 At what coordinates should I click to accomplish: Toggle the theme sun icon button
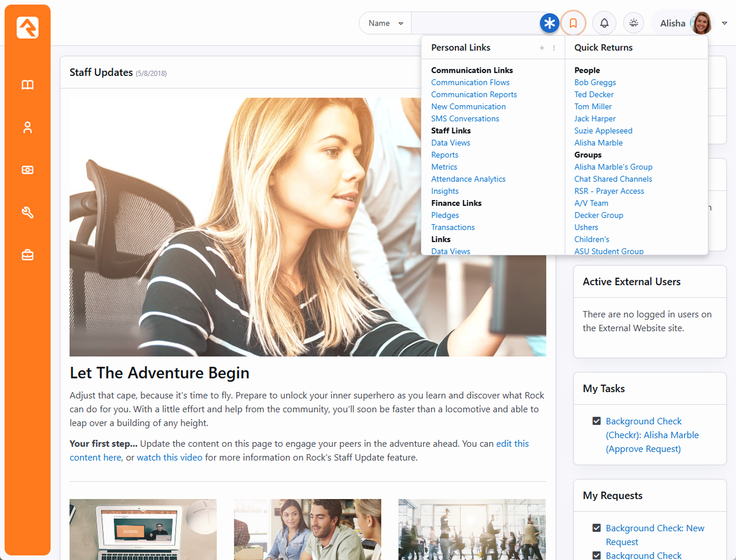634,23
